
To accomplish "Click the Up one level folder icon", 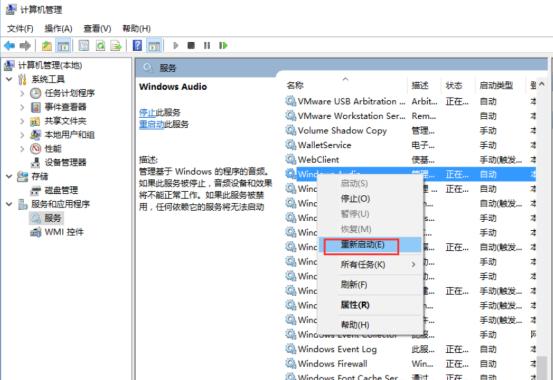I will [x=47, y=46].
